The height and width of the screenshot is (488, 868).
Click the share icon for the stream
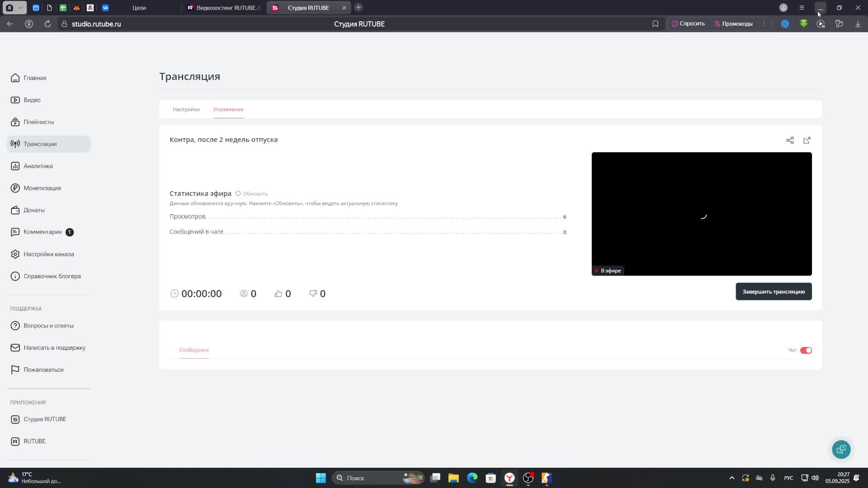pyautogui.click(x=790, y=141)
